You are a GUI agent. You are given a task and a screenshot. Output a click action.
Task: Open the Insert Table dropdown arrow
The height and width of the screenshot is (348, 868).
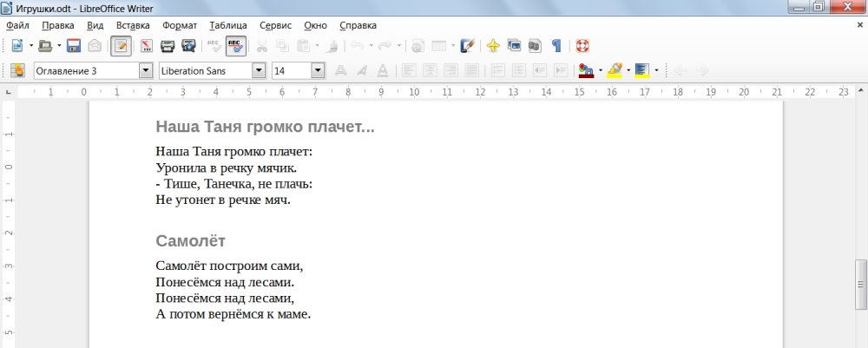[453, 46]
